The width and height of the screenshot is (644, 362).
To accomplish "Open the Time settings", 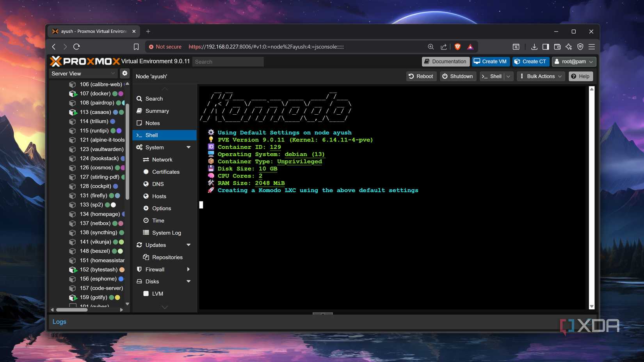I will pos(158,220).
